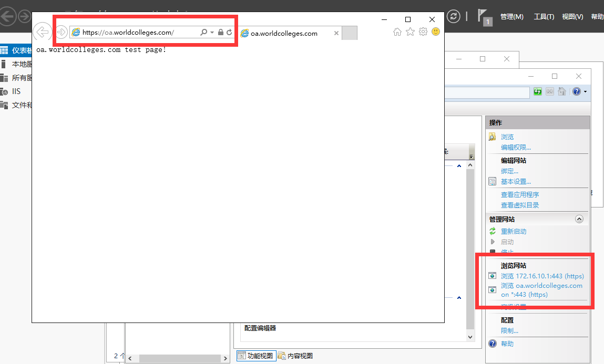Image resolution: width=604 pixels, height=364 pixels.
Task: Open the 视图(V) menu
Action: point(572,17)
